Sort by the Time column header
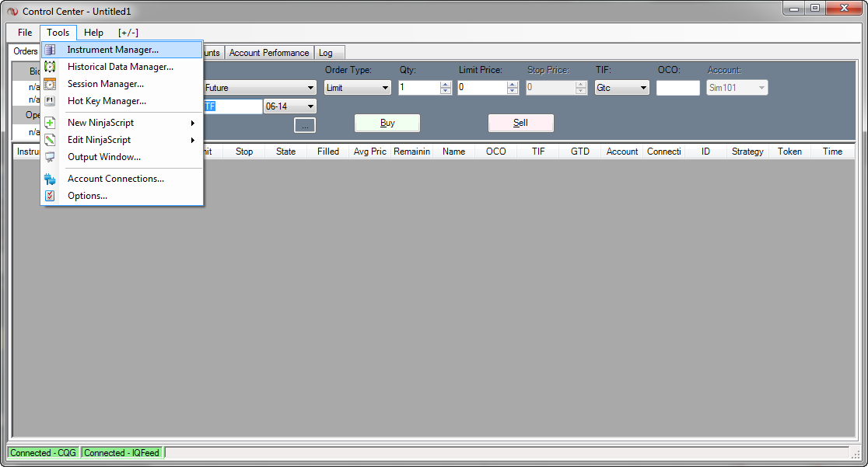The height and width of the screenshot is (467, 868). tap(832, 152)
